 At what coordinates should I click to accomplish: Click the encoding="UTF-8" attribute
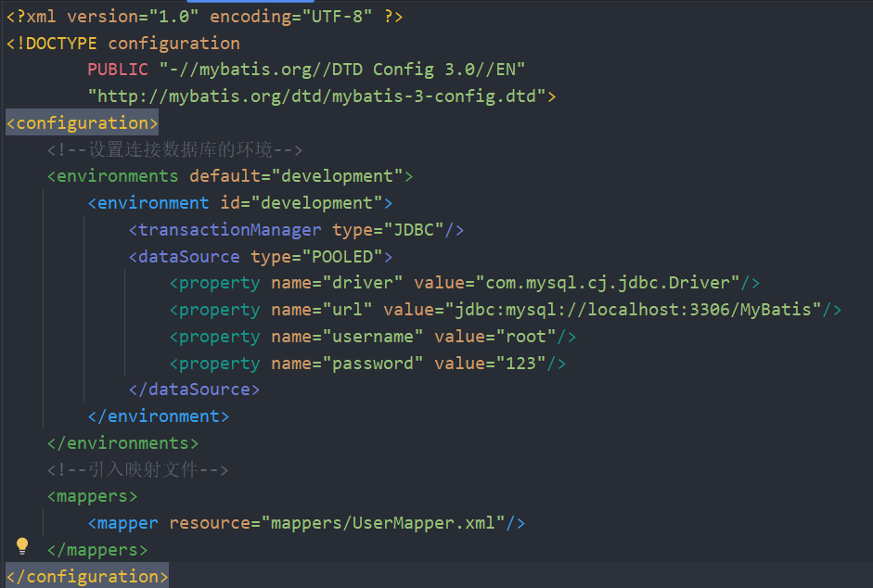tap(290, 16)
